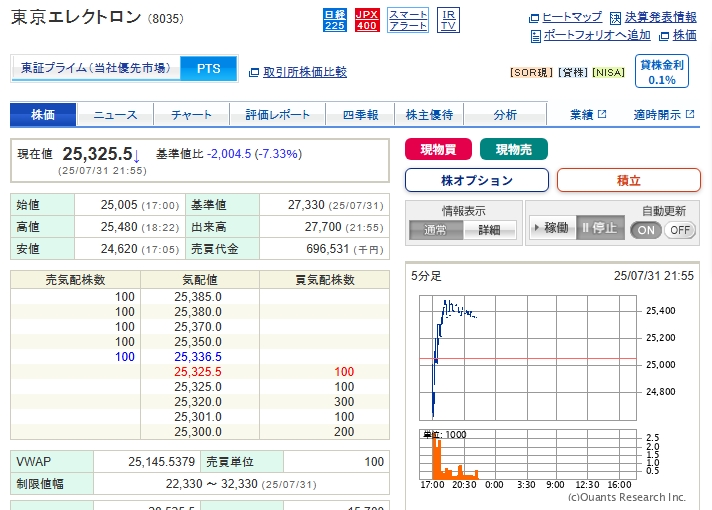Open the IR TV icon
The height and width of the screenshot is (510, 712).
pos(448,20)
